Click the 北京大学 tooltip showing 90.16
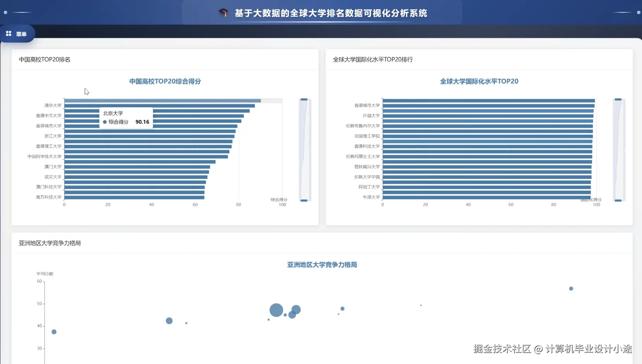Viewport: 642px width, 364px height. [126, 117]
